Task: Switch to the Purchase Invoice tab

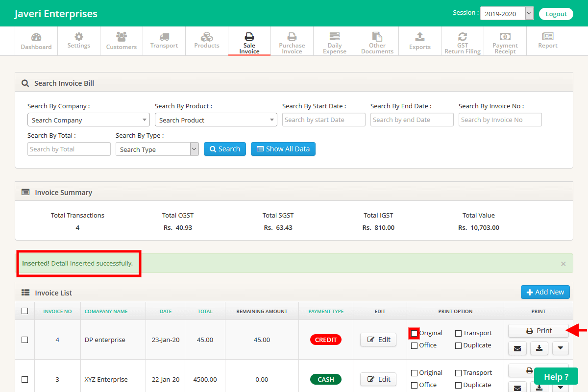Action: coord(292,42)
